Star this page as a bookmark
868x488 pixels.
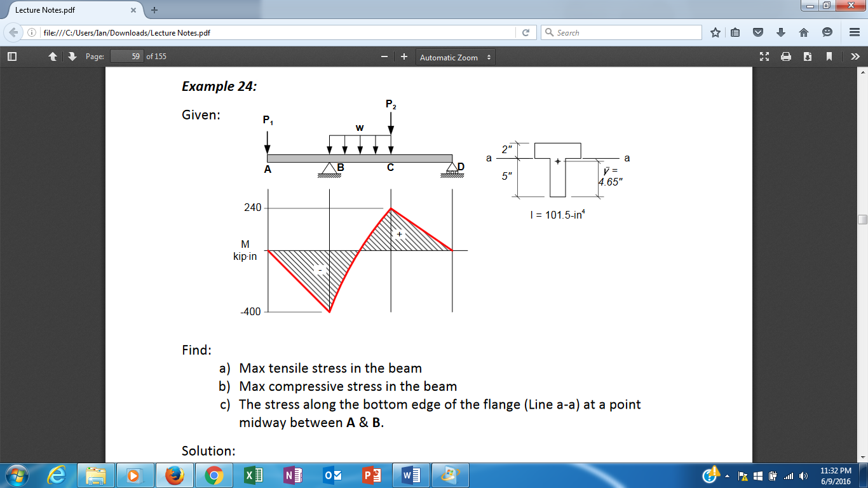tap(717, 32)
